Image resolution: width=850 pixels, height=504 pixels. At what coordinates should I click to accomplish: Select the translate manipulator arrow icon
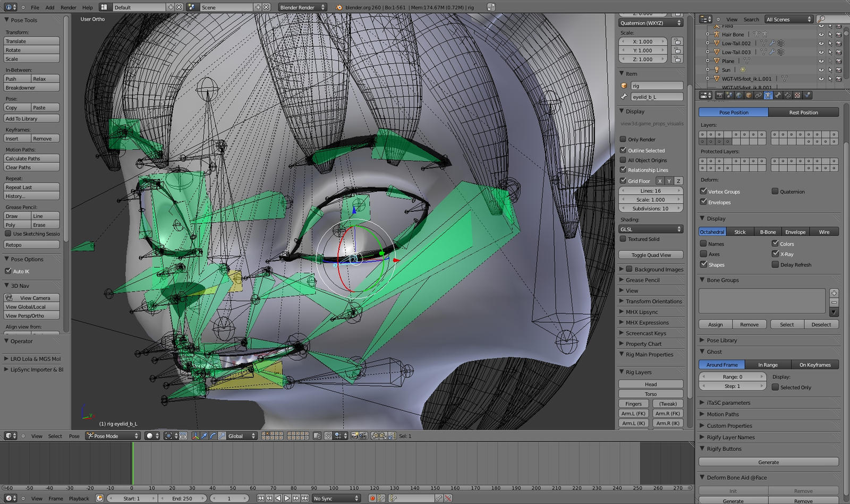[203, 436]
